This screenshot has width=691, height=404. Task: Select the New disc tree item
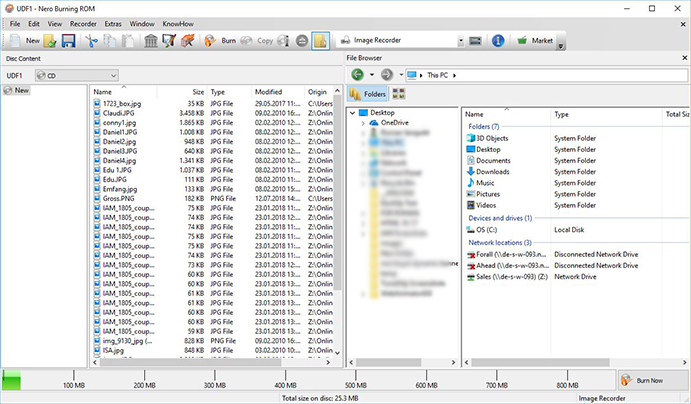(17, 90)
